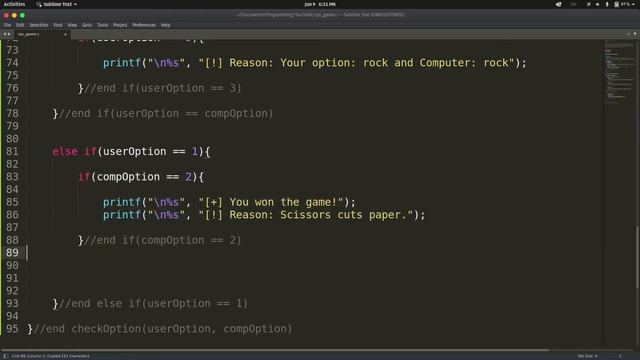The height and width of the screenshot is (360, 640).
Task: Click '//end if(userOption == compOption)' comment
Action: (166, 113)
